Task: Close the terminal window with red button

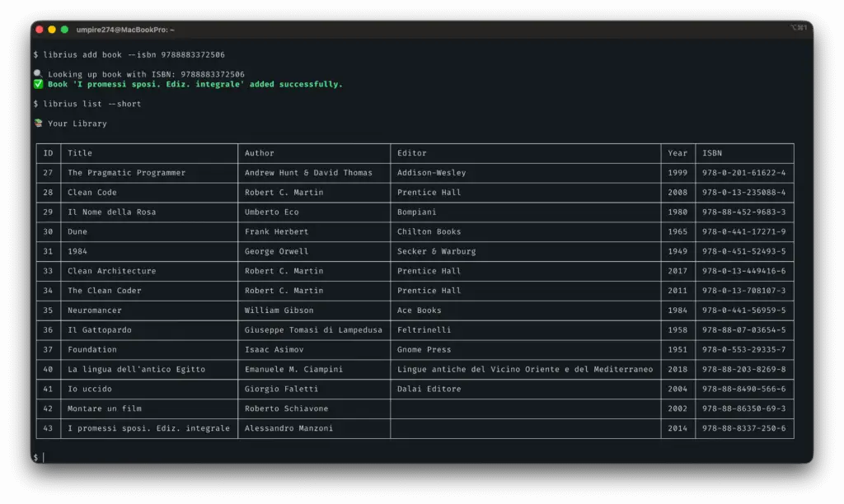Action: (40, 30)
